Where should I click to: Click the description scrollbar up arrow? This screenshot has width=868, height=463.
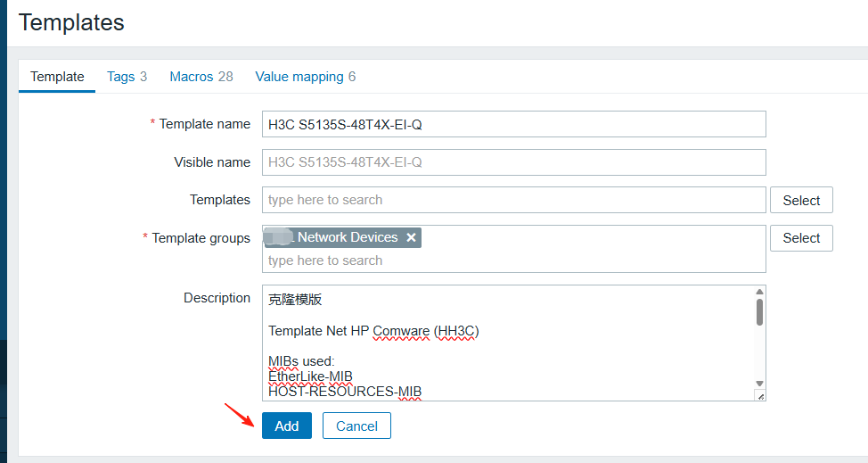[x=759, y=293]
